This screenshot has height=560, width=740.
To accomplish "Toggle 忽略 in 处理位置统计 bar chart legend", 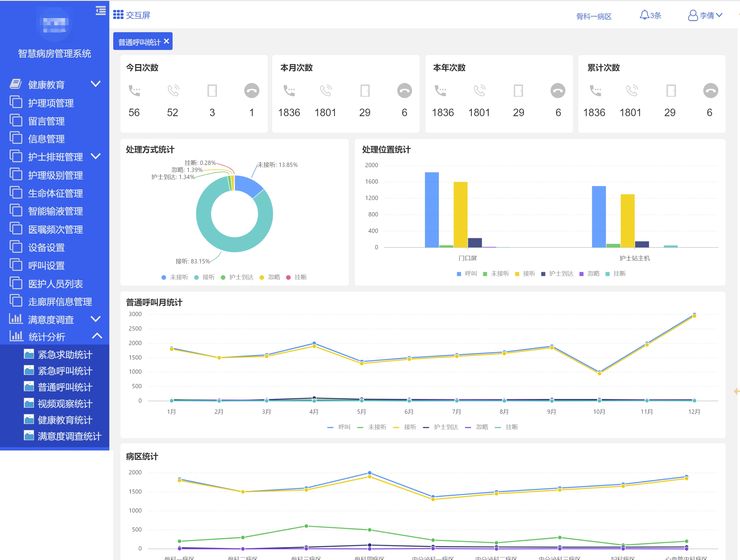I will point(589,274).
